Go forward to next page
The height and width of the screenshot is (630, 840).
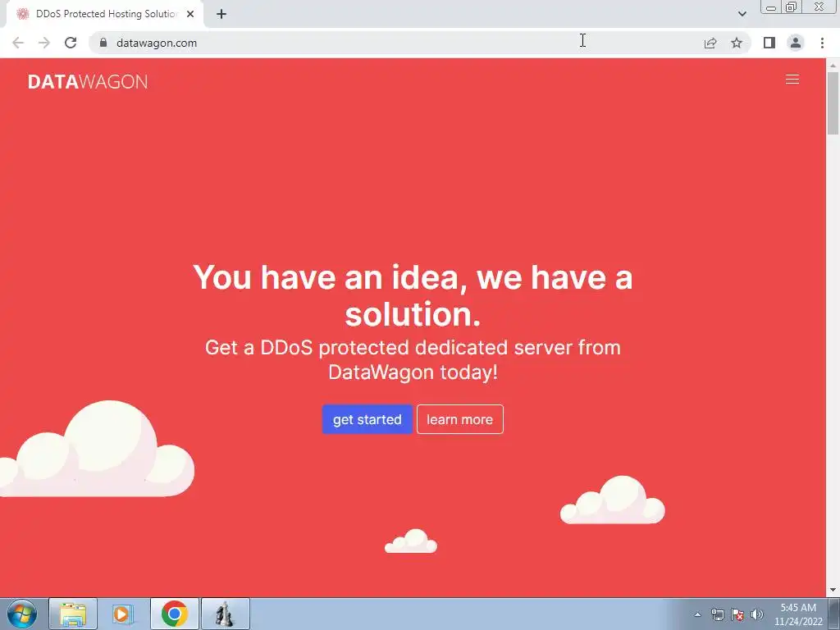point(44,43)
